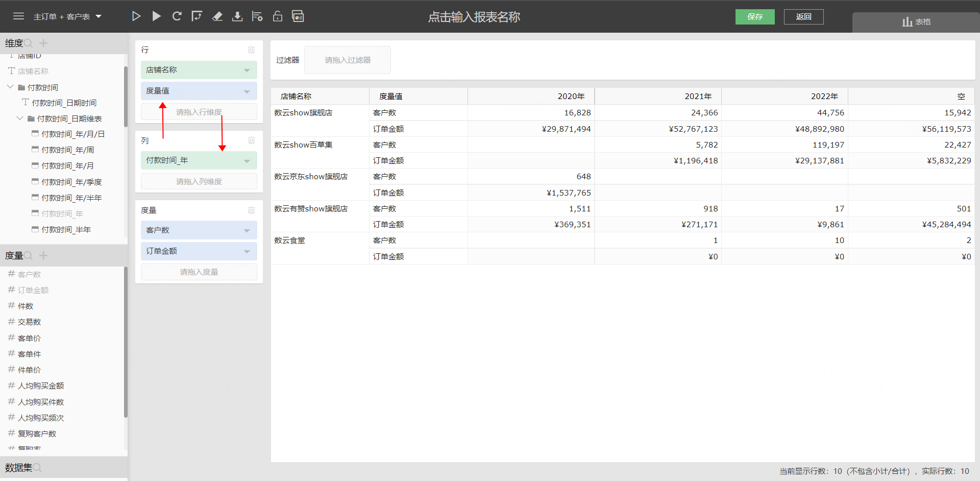Screen dimensions: 980x481
Task: Open the dropdown arrow on 订单金额 measure
Action: pyautogui.click(x=247, y=251)
